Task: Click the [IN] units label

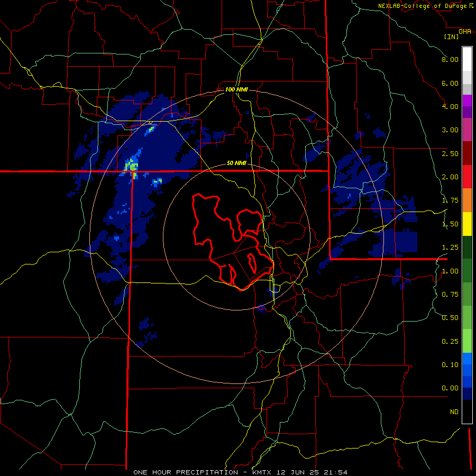Action: tap(451, 36)
